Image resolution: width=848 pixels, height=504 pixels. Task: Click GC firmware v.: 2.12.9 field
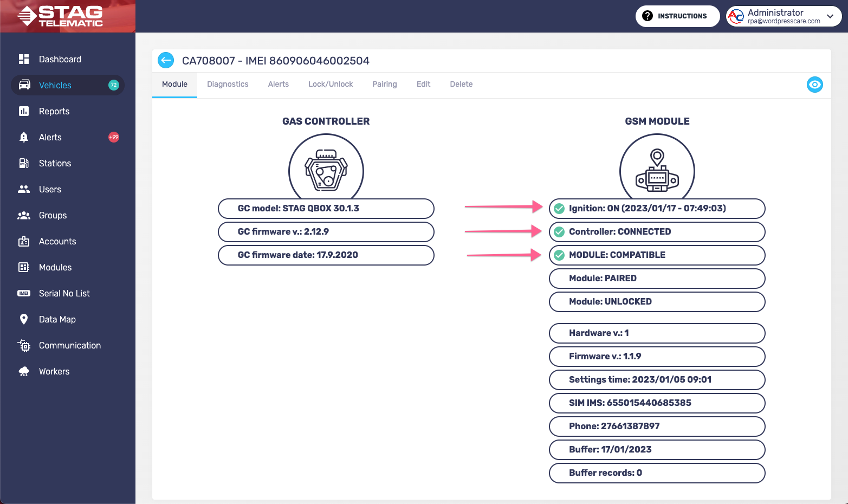(x=326, y=232)
